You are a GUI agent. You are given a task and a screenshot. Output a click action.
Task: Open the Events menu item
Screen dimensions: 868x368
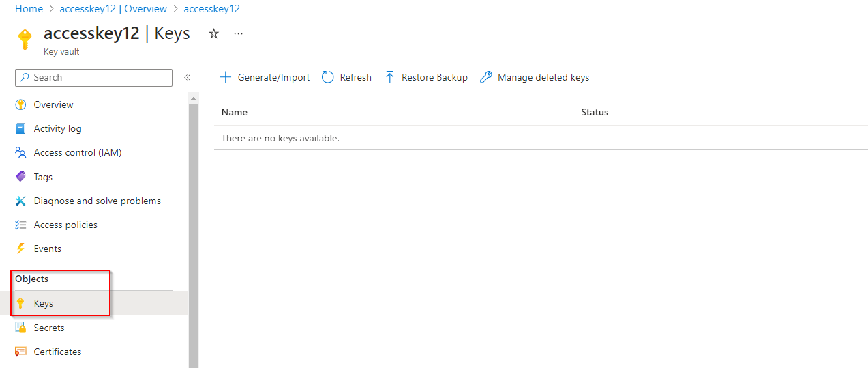point(48,249)
